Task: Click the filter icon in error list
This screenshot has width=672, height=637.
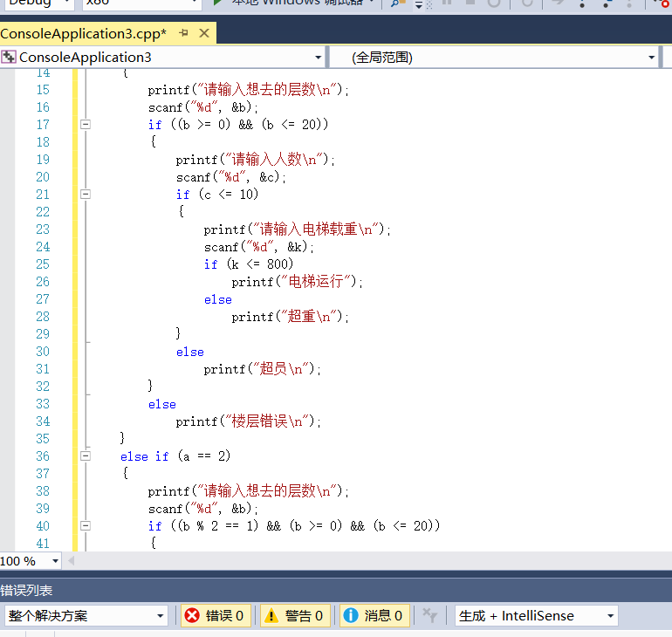Action: tap(429, 615)
